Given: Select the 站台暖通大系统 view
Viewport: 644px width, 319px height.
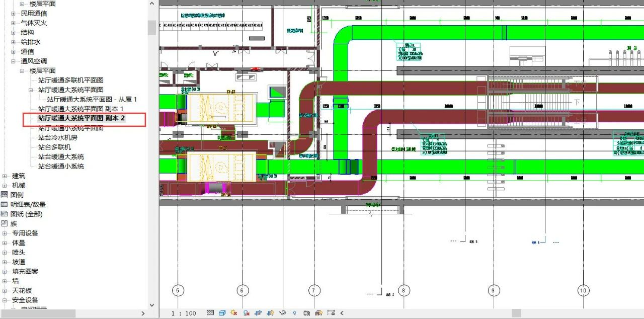Looking at the screenshot, I should click(61, 156).
